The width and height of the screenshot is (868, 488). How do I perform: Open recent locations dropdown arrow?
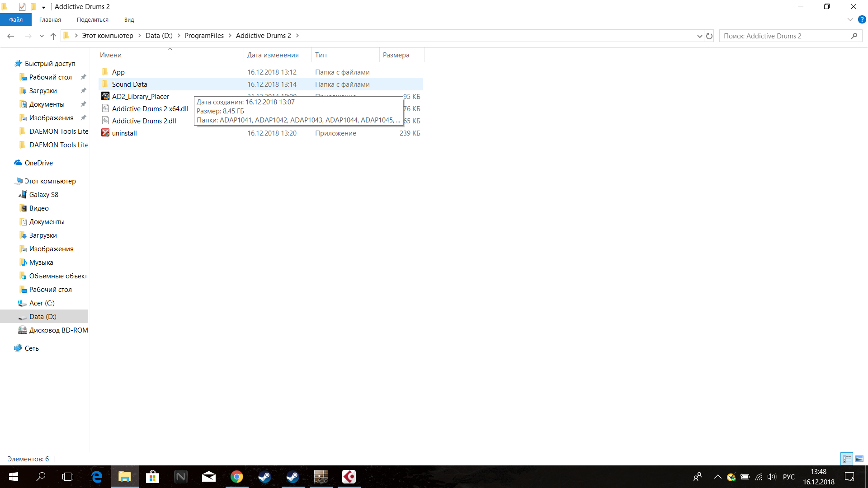click(x=42, y=36)
